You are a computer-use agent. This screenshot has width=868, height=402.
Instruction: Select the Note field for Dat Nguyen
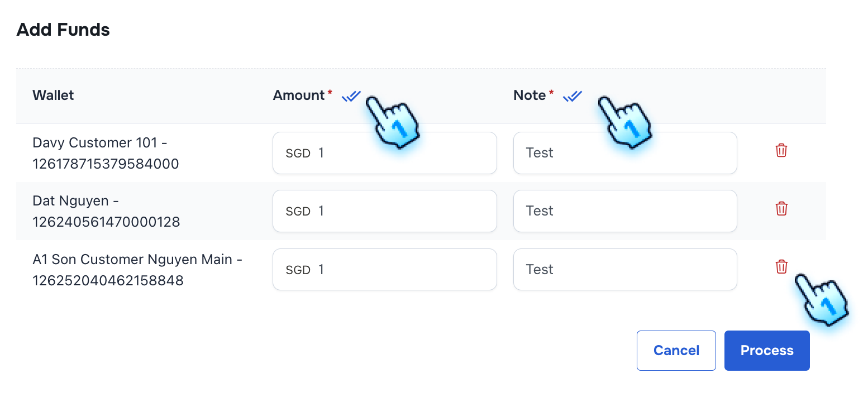(x=624, y=210)
